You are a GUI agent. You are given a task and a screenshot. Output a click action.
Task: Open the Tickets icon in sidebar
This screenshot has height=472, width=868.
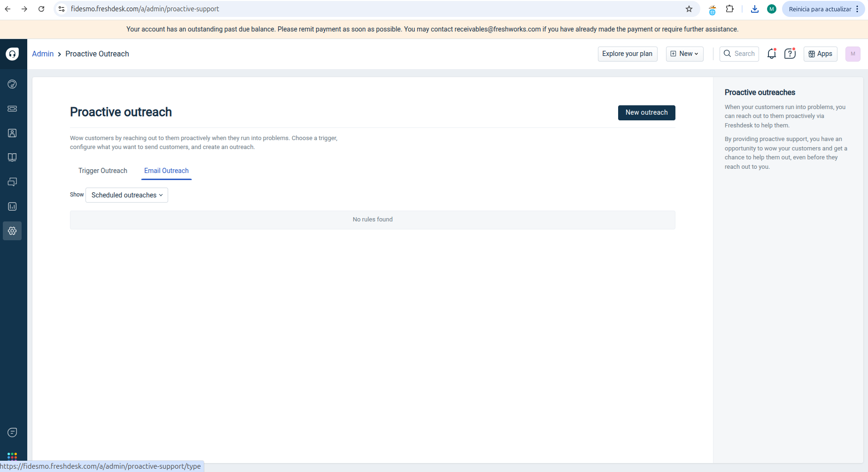tap(12, 109)
